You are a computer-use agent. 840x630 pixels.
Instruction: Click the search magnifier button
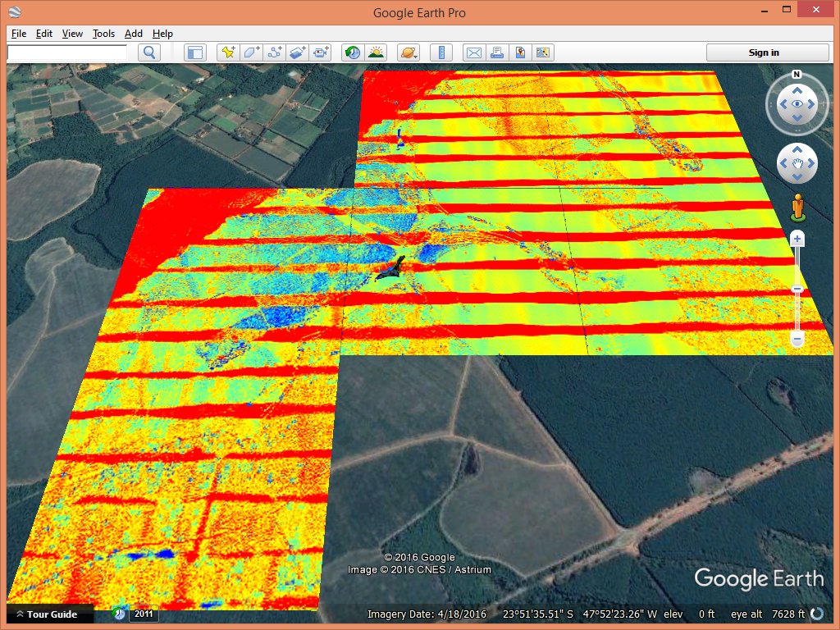click(149, 52)
